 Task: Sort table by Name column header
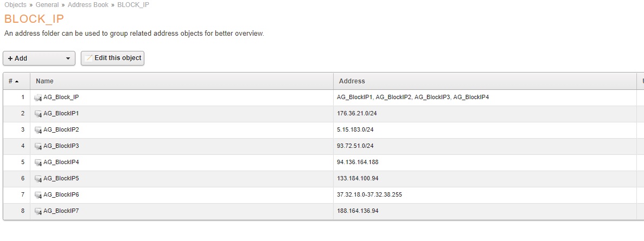[44, 81]
